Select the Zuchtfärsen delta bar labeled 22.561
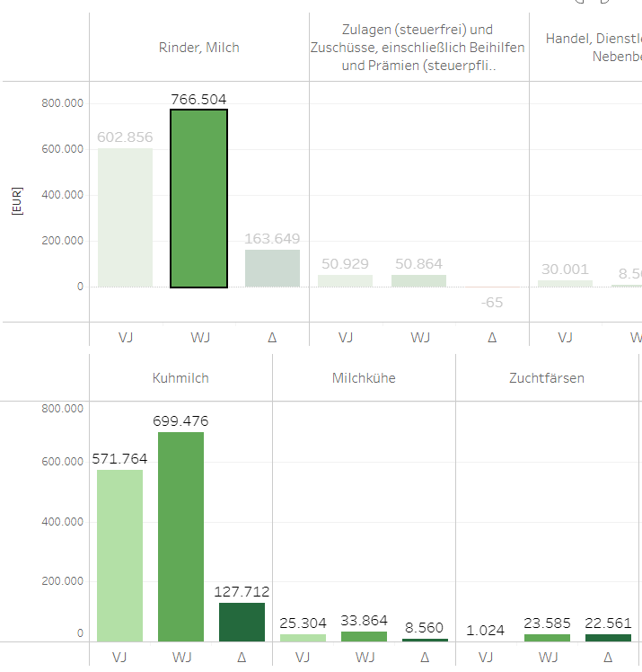 point(608,638)
